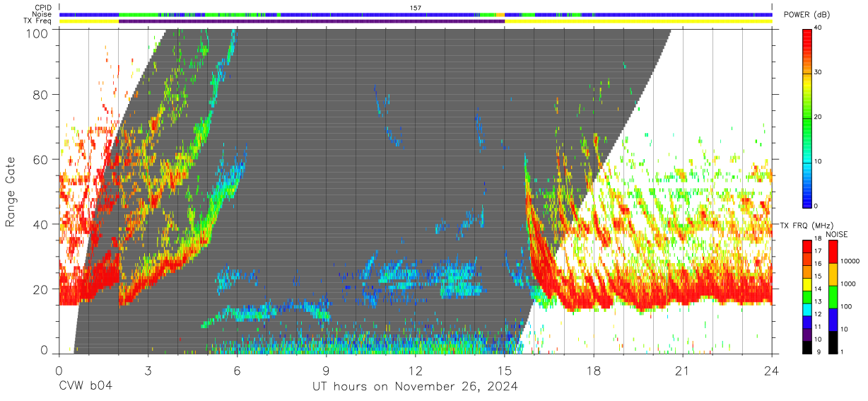Click the 6 hour tick label on time axis

tap(237, 371)
